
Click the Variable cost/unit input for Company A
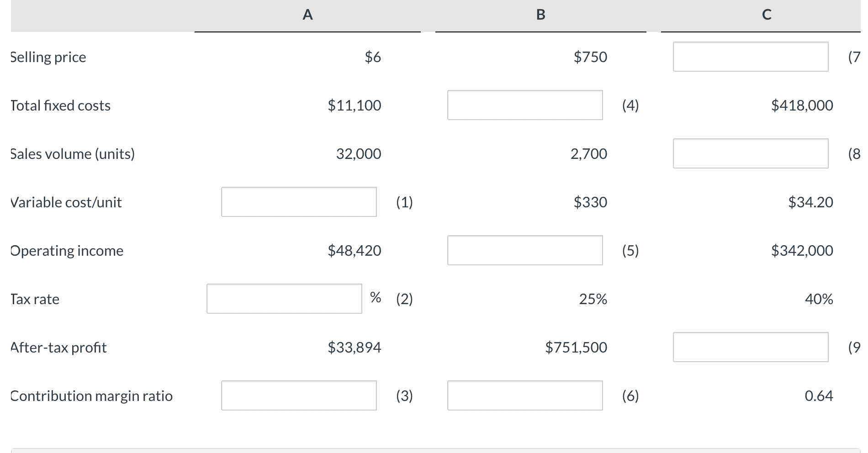point(298,202)
